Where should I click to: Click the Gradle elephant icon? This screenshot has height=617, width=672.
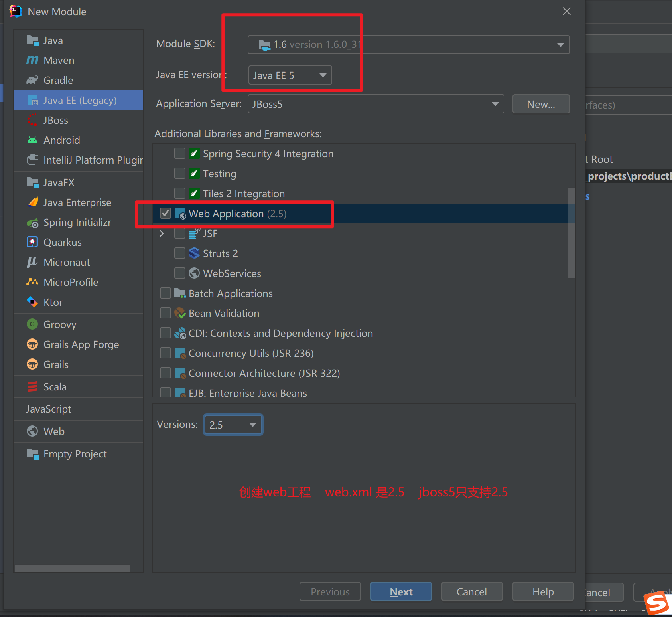click(32, 80)
